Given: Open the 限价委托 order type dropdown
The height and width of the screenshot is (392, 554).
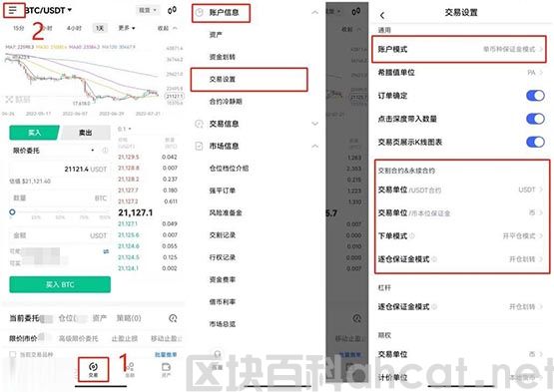Looking at the screenshot, I should click(x=53, y=151).
